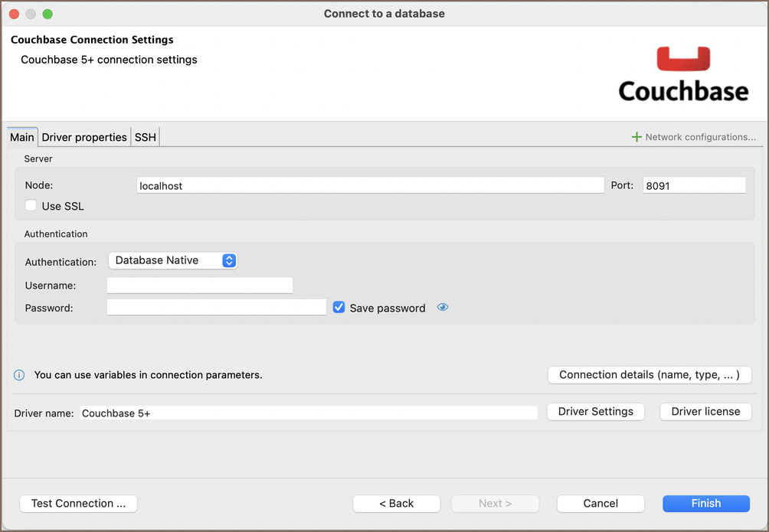The image size is (769, 532).
Task: Click the Username input field
Action: click(x=200, y=286)
